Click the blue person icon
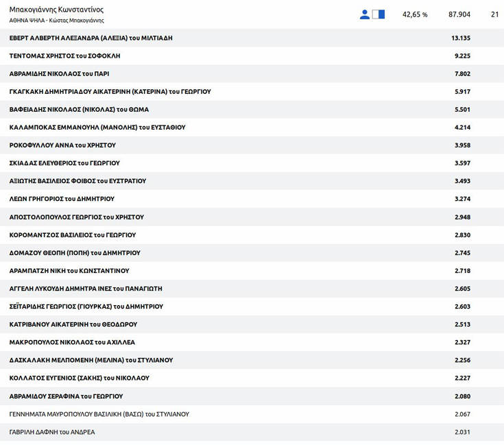The image size is (504, 445). [364, 14]
